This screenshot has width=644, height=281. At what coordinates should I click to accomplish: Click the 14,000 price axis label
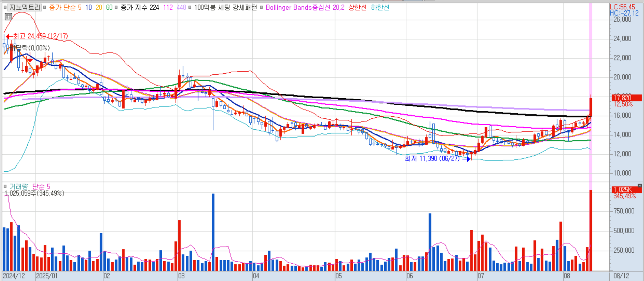pyautogui.click(x=622, y=135)
